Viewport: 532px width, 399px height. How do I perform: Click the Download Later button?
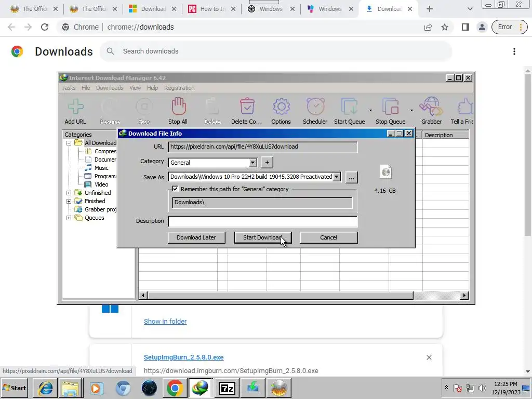196,237
